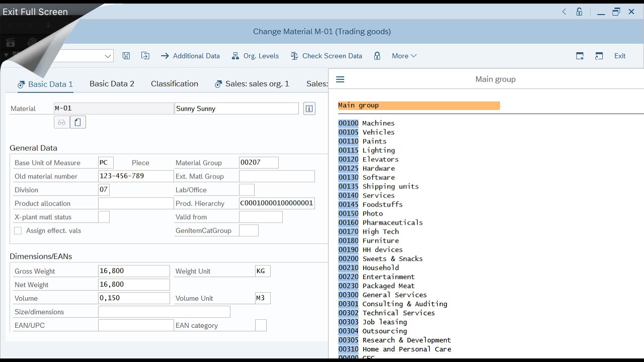Viewport: 644px width, 362px height.
Task: Click the EAN/UPC field
Action: click(x=136, y=325)
